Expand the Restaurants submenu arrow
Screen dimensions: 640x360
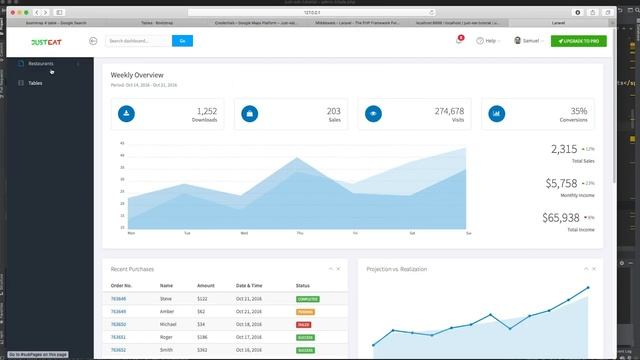[78, 64]
